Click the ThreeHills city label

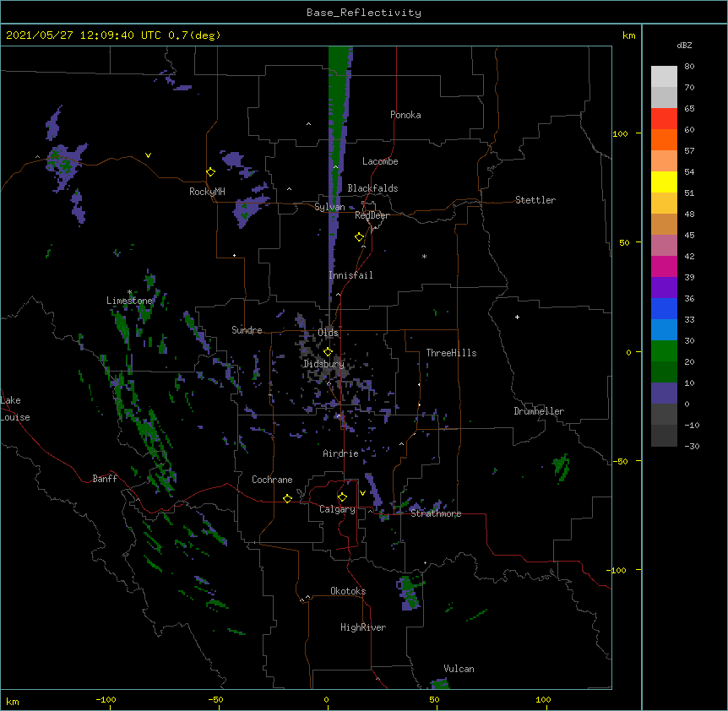click(451, 353)
